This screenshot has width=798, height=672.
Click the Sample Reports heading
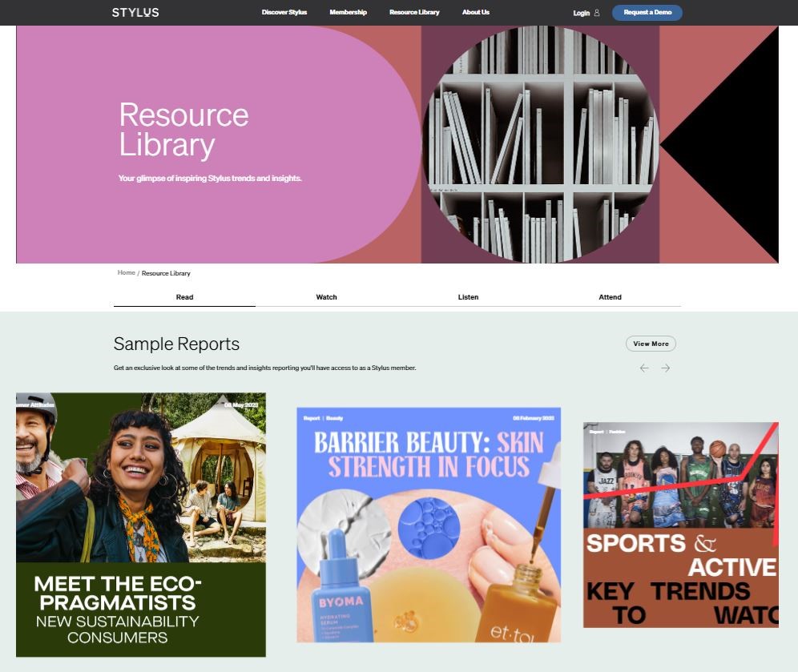(x=176, y=344)
